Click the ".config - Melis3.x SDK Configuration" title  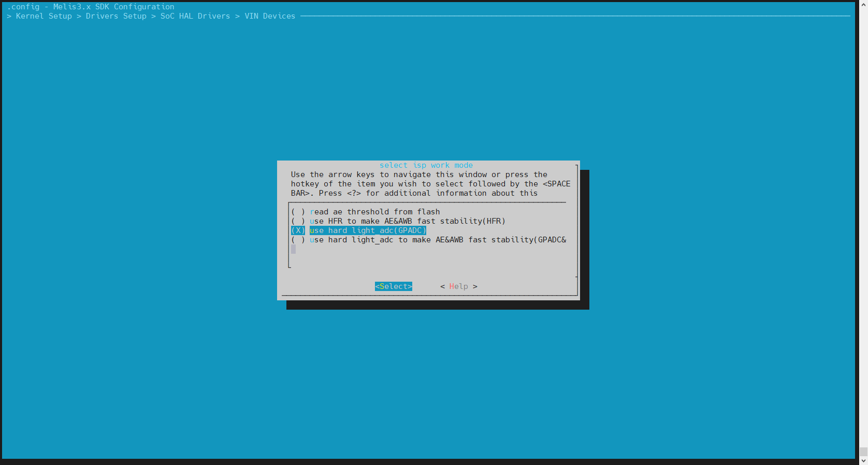(x=91, y=7)
